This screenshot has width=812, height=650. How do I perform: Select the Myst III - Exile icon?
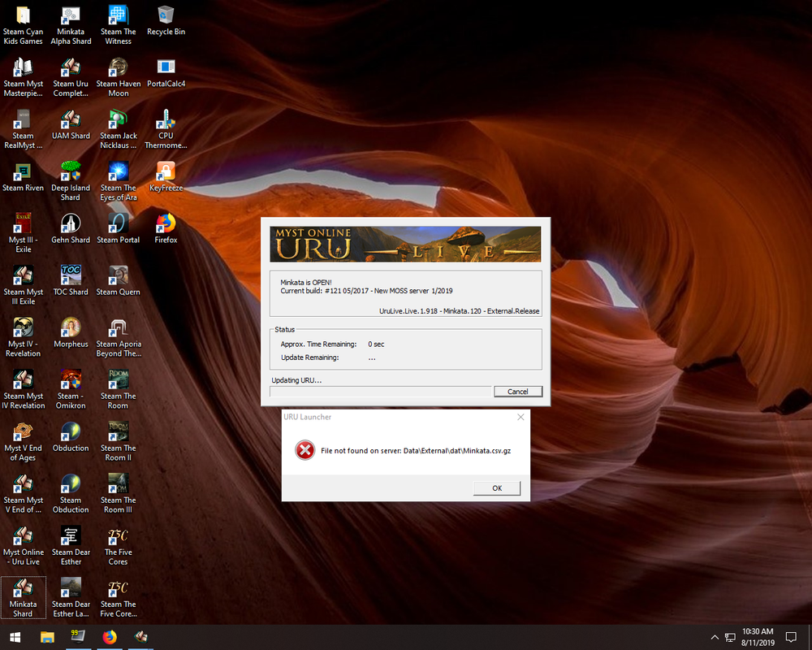tap(23, 234)
